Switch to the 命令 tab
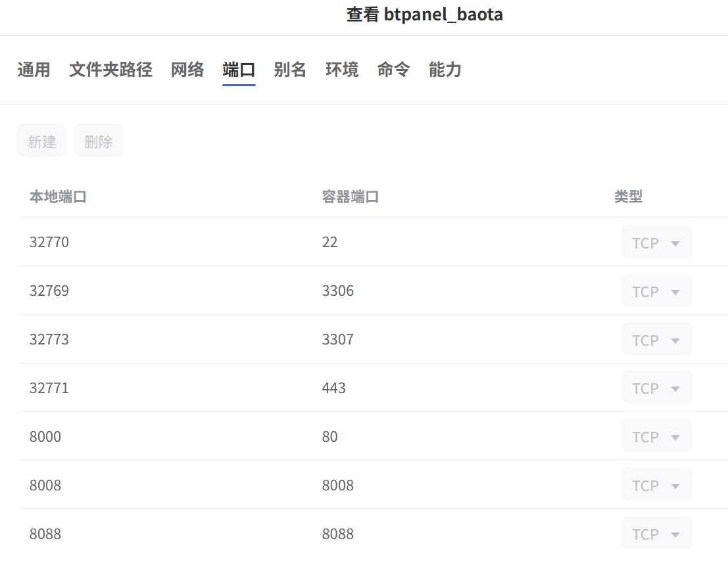Screen dimensions: 728x566 point(393,70)
